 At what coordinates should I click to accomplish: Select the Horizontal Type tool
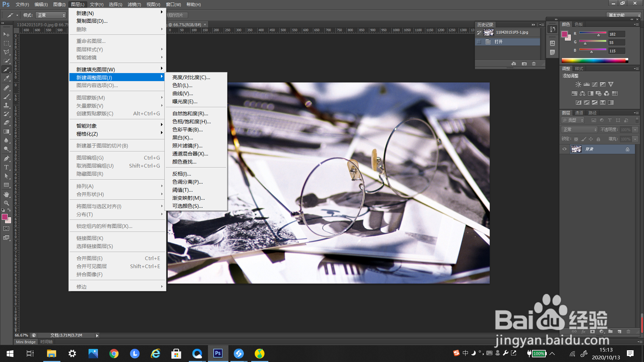click(6, 167)
